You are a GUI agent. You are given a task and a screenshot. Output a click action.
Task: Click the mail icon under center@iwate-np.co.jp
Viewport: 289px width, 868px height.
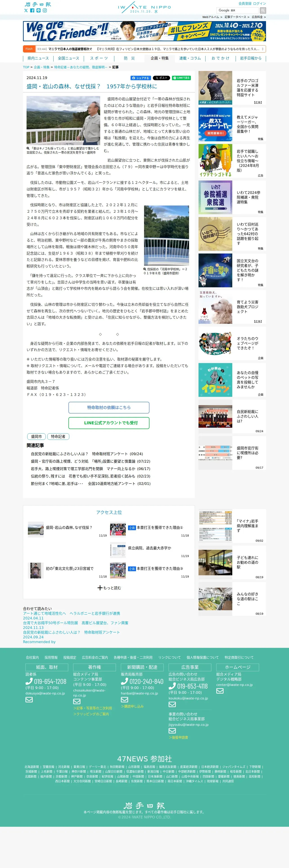[220, 691]
